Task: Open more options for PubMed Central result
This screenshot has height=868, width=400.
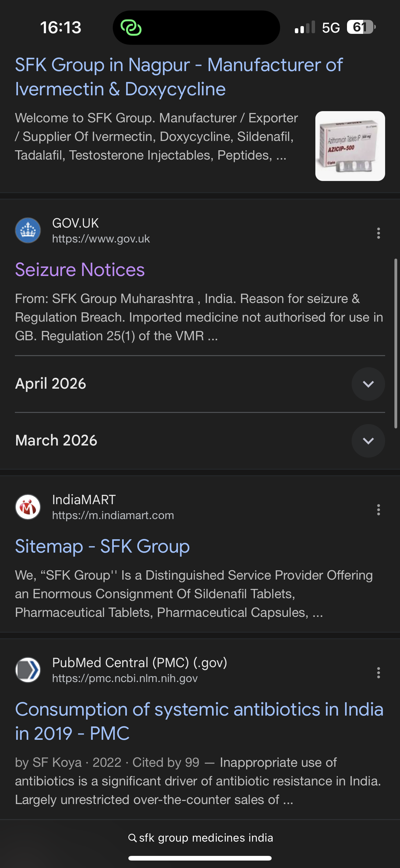Action: (x=379, y=672)
